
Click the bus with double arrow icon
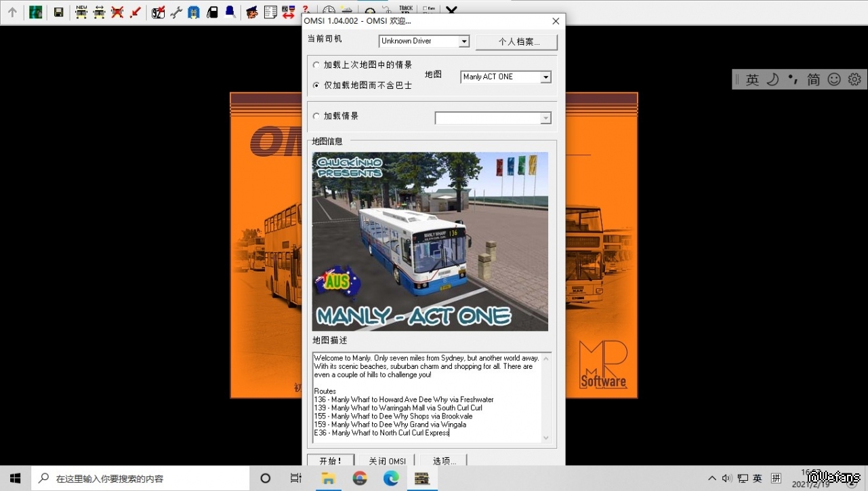click(100, 12)
